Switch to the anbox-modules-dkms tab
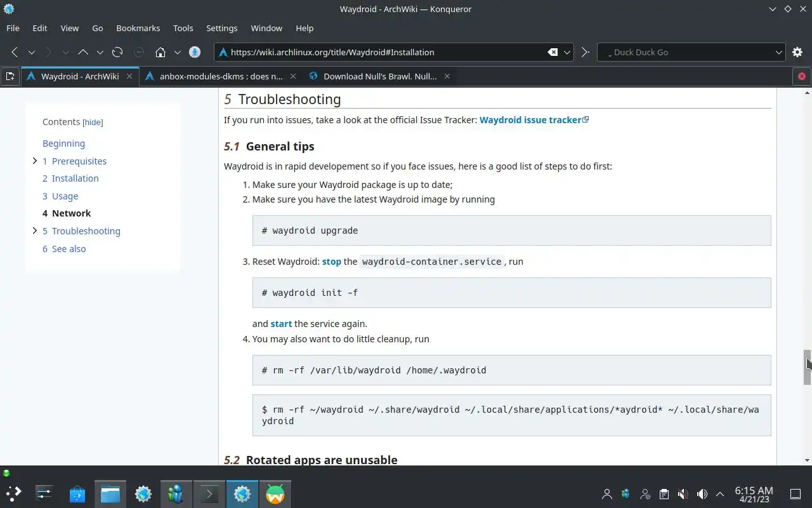The image size is (812, 508). pos(221,76)
